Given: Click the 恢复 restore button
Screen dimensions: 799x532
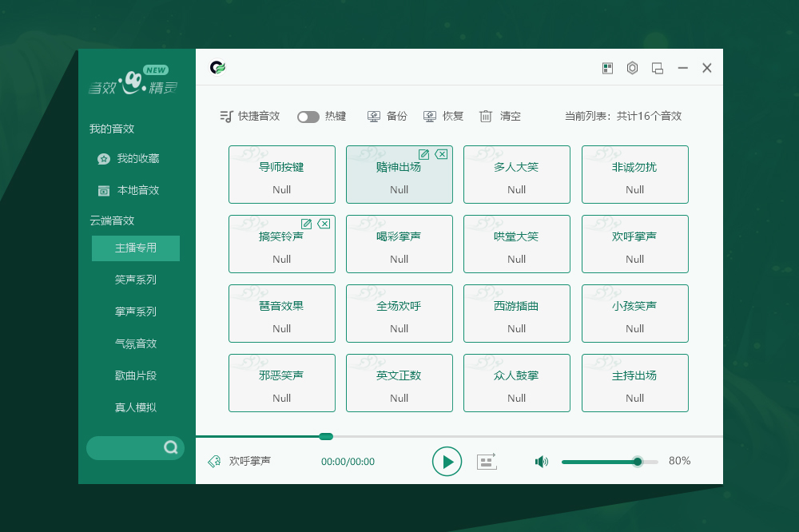Looking at the screenshot, I should click(443, 116).
